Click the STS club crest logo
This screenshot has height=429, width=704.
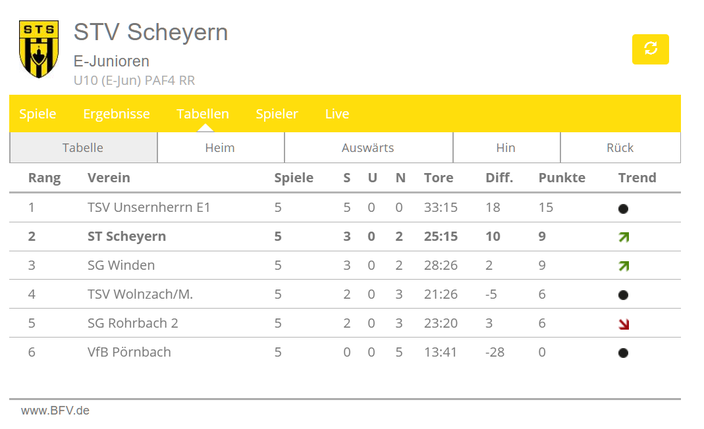tap(39, 49)
